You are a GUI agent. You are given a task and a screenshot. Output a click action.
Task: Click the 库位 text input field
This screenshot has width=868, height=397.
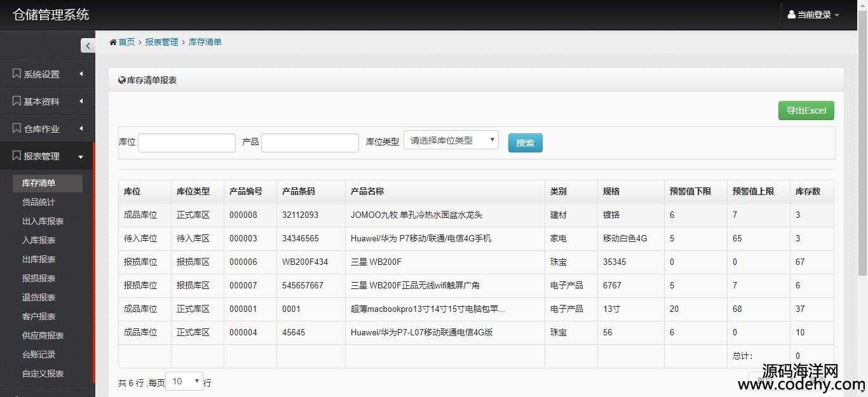pyautogui.click(x=187, y=143)
